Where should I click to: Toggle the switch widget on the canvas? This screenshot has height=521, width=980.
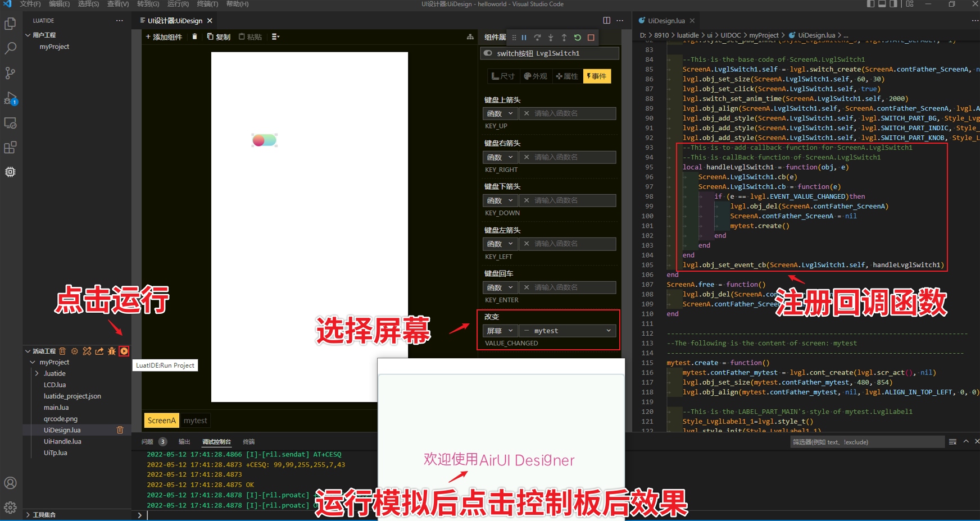click(264, 140)
